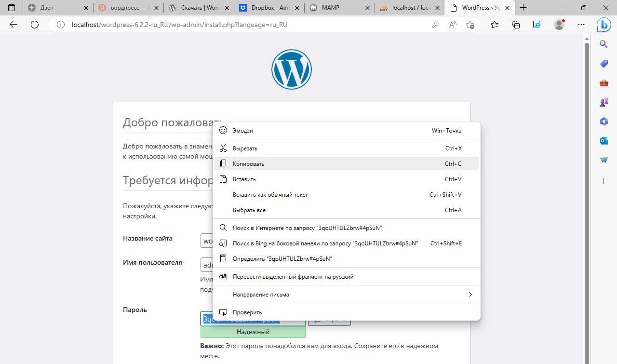Open the Outlook icon in the sidebar
The image size is (617, 364).
[x=604, y=141]
